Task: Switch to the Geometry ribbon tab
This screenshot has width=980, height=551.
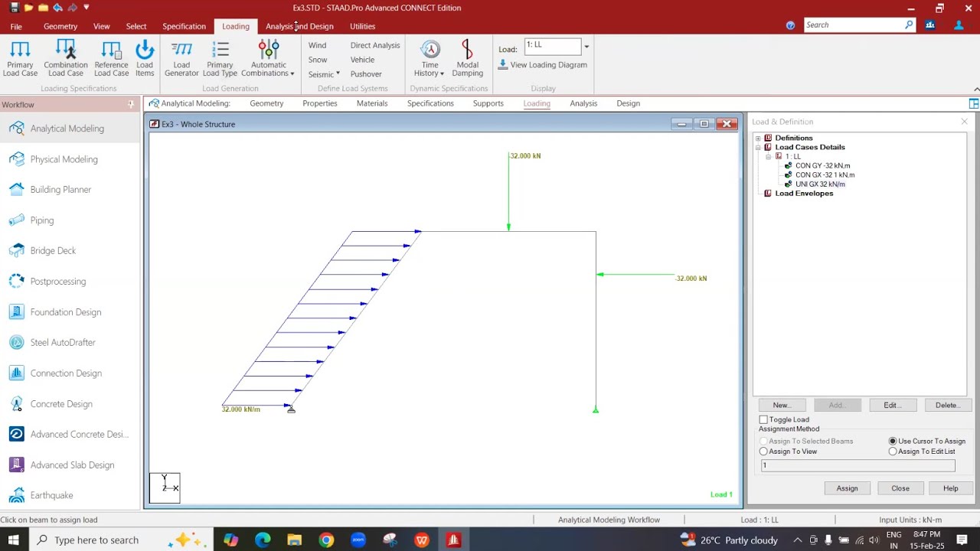Action: point(60,26)
